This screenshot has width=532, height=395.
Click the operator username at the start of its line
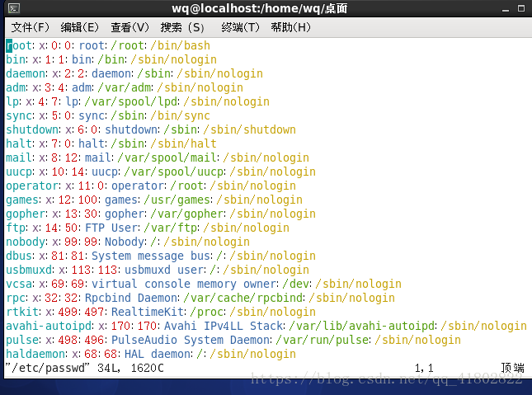32,186
